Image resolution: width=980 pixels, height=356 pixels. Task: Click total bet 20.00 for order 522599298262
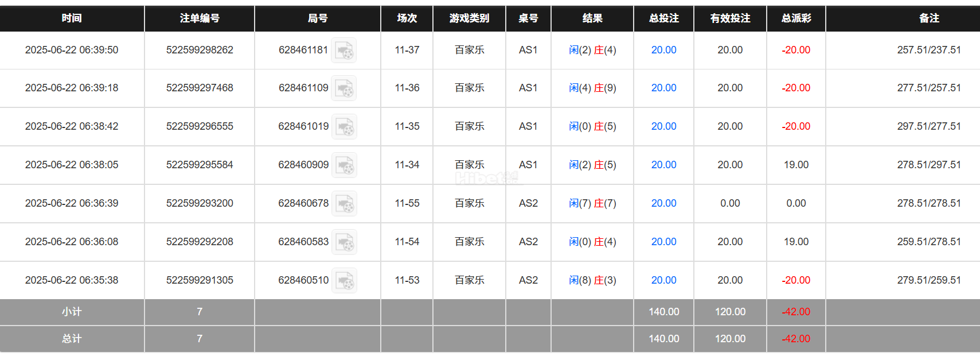coord(663,50)
